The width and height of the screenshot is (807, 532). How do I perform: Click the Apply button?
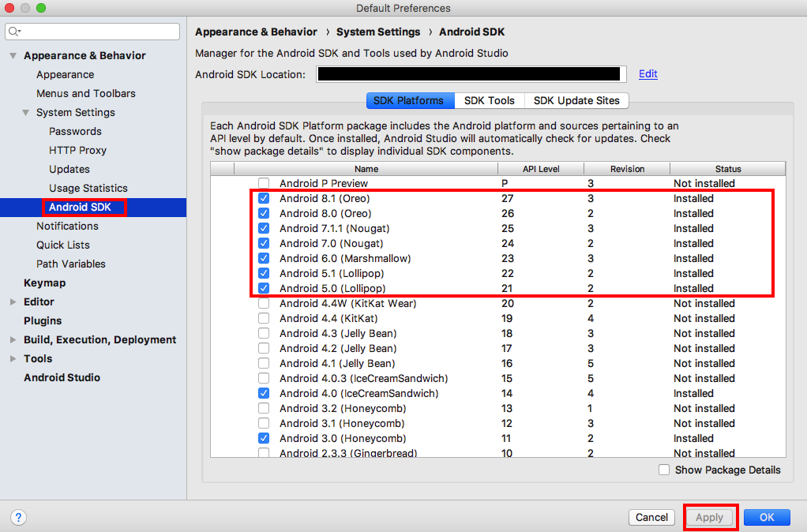pyautogui.click(x=709, y=517)
